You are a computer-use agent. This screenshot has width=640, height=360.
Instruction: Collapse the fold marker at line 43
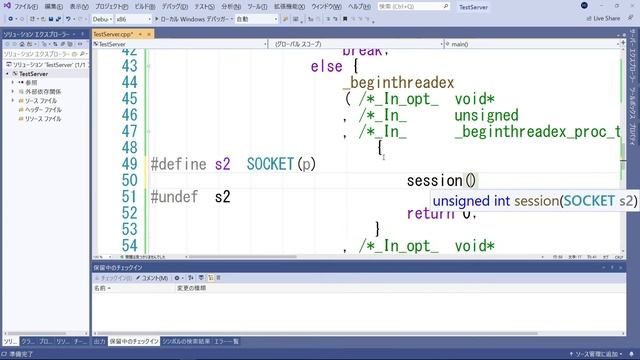click(x=148, y=66)
